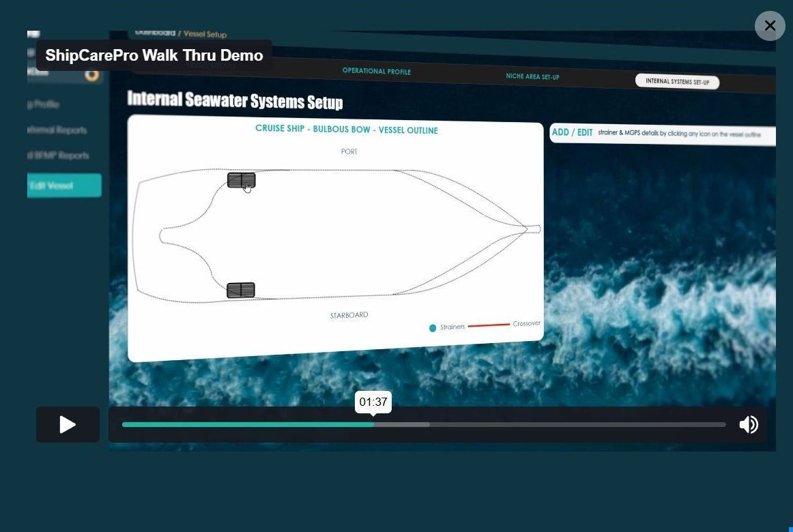Click the Cruise Ship Bulbous Bow outline title

[347, 130]
